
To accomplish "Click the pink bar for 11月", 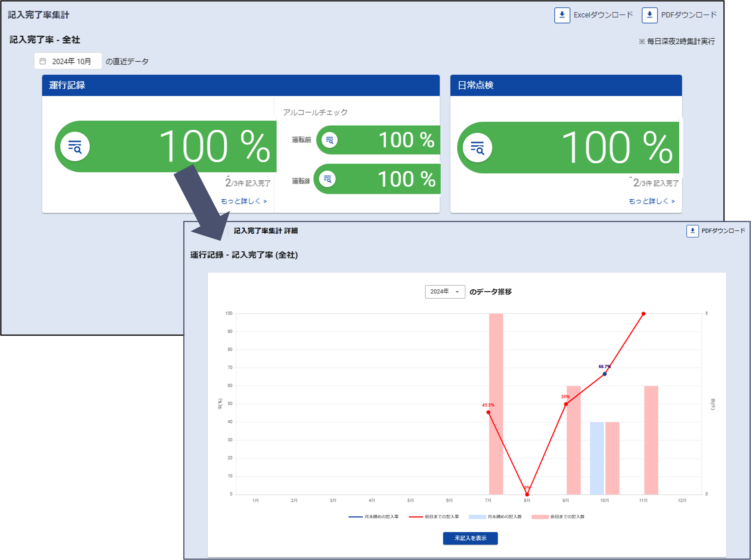I will click(651, 440).
